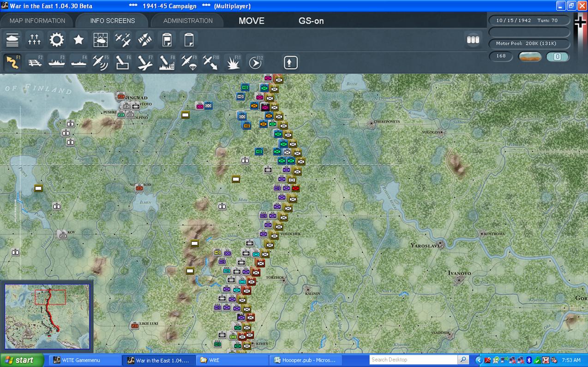Click the desktop search magnifier button

pos(463,360)
